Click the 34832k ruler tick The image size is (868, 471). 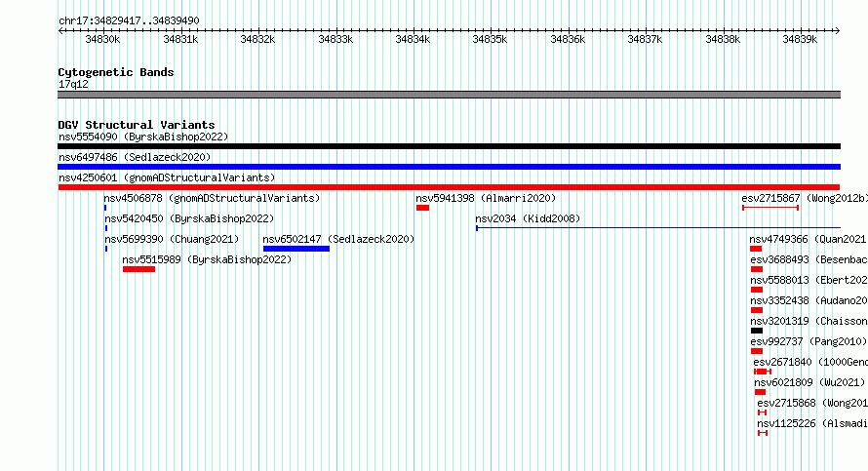257,39
